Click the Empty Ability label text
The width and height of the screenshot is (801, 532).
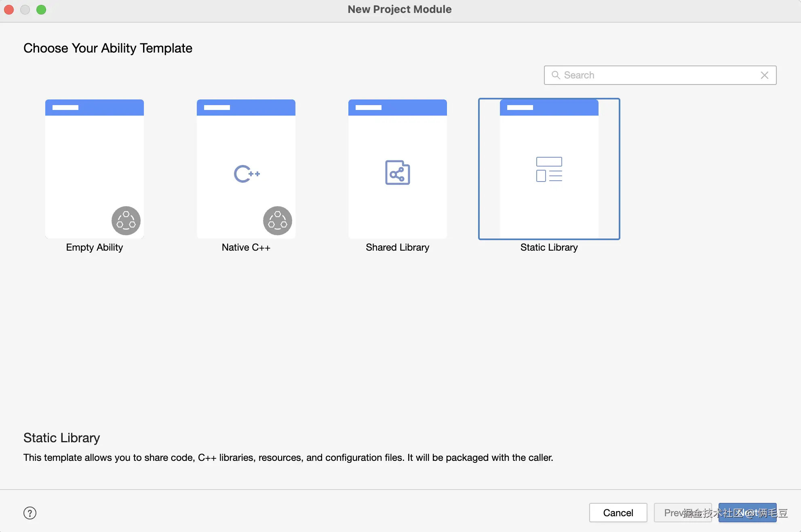click(95, 247)
